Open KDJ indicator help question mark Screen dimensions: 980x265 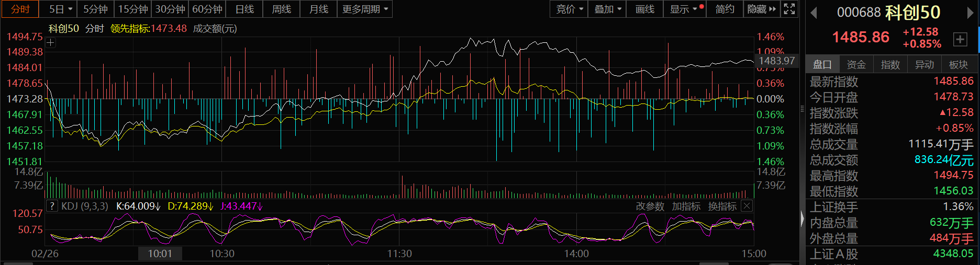[x=52, y=206]
